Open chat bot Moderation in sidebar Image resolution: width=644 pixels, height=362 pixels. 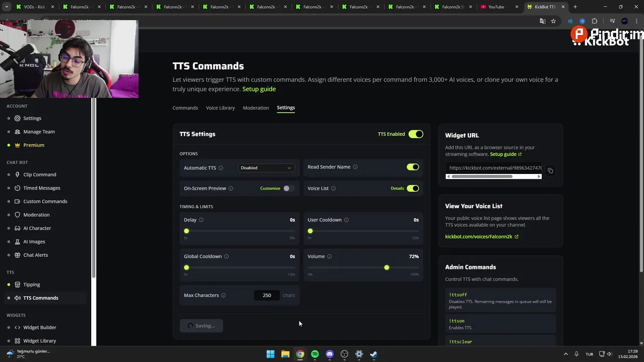coord(36,215)
